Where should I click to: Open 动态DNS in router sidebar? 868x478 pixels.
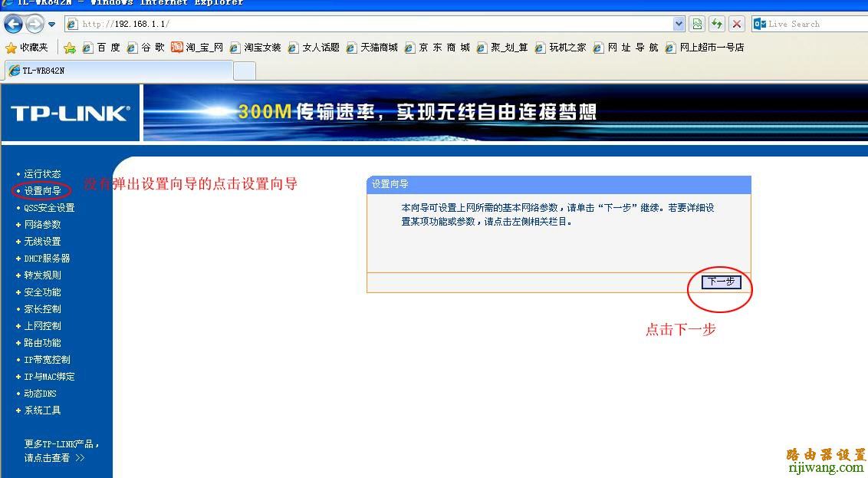coord(40,394)
